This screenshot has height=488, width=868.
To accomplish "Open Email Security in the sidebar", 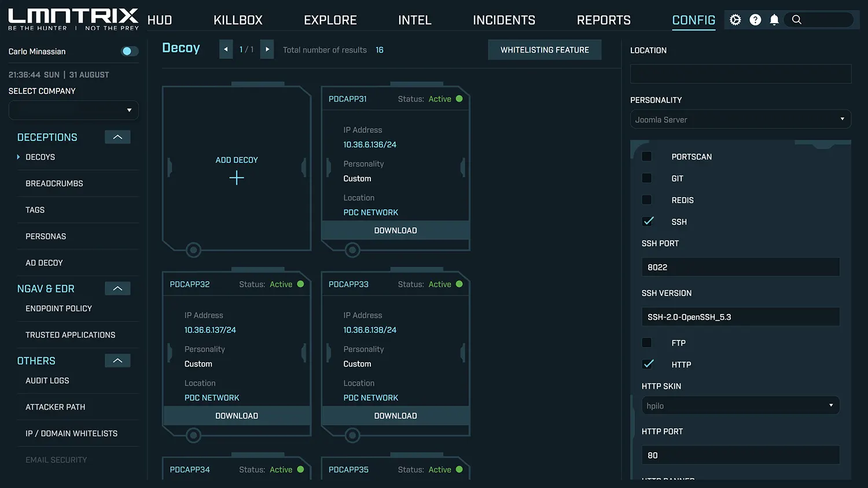I will pyautogui.click(x=56, y=460).
